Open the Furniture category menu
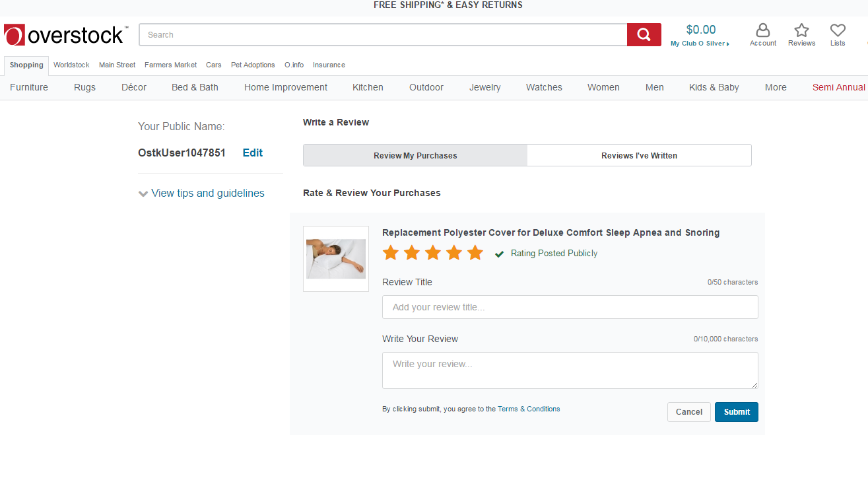 tap(29, 87)
